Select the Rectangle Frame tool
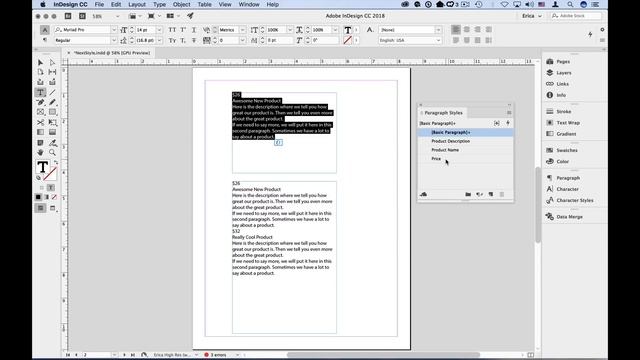This screenshot has width=640, height=360. click(40, 112)
